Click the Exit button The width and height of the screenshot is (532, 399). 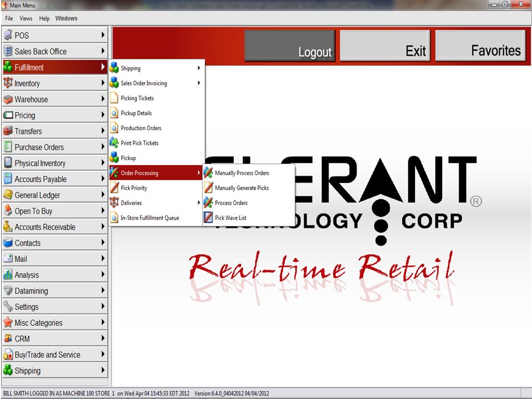385,45
